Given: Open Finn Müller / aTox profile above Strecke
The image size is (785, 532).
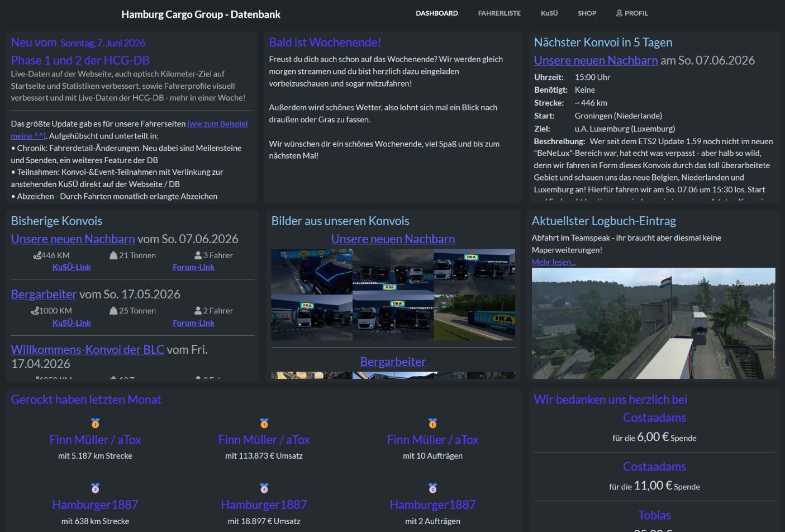Looking at the screenshot, I should click(95, 440).
